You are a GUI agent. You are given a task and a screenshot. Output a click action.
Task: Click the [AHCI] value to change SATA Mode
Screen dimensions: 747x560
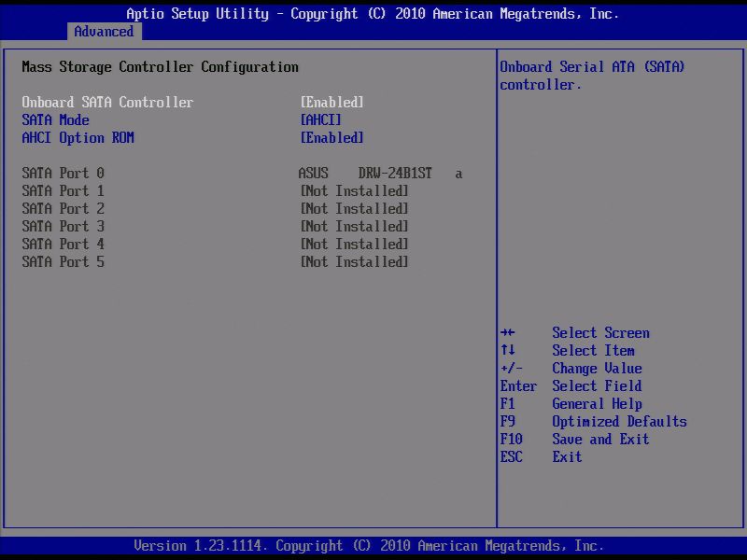click(x=320, y=119)
